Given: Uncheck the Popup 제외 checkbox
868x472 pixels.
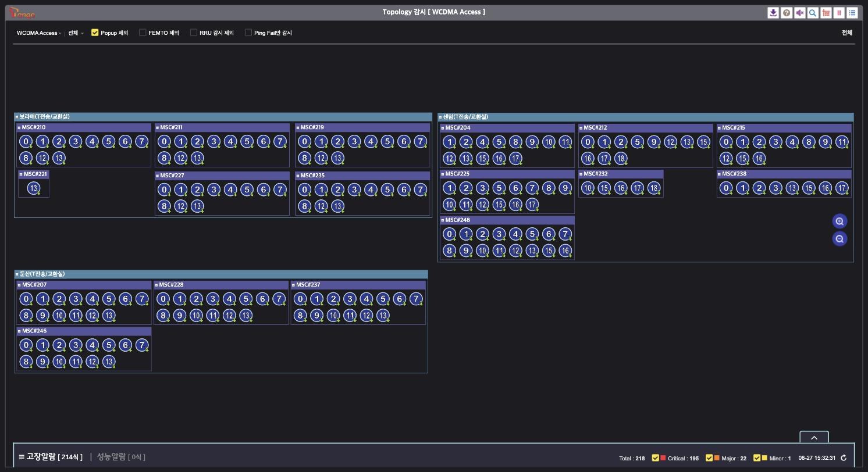Looking at the screenshot, I should 95,33.
